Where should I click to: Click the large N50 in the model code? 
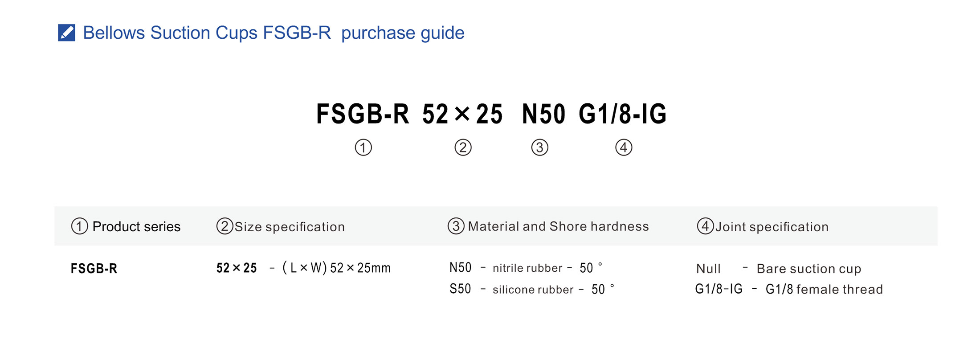(x=543, y=114)
